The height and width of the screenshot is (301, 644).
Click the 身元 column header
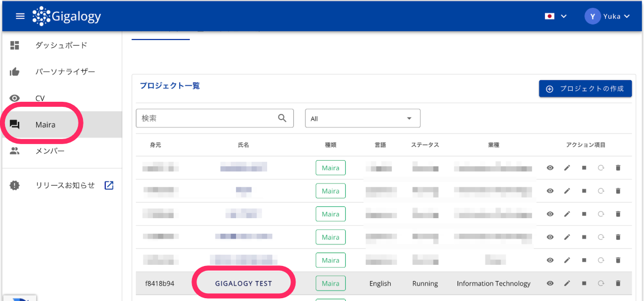155,145
